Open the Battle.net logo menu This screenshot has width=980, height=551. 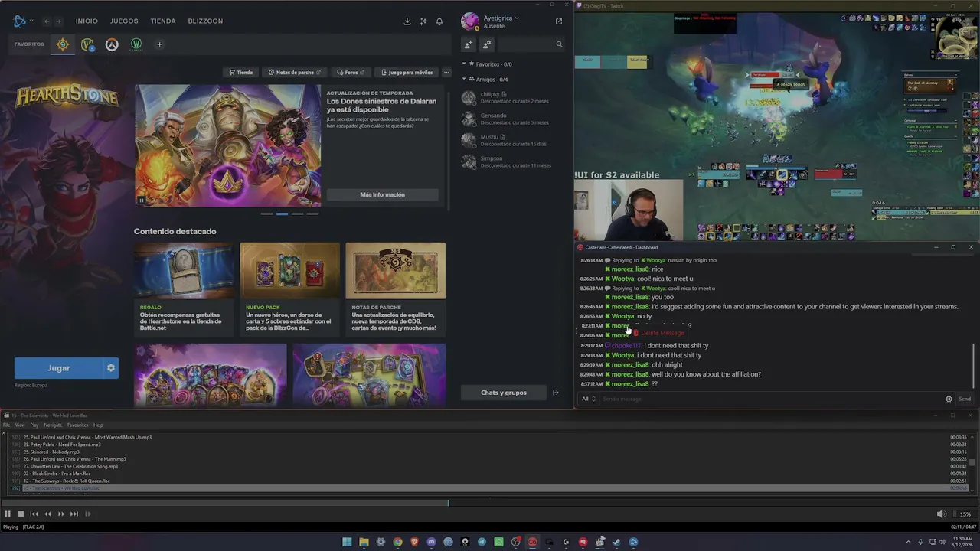(x=22, y=21)
